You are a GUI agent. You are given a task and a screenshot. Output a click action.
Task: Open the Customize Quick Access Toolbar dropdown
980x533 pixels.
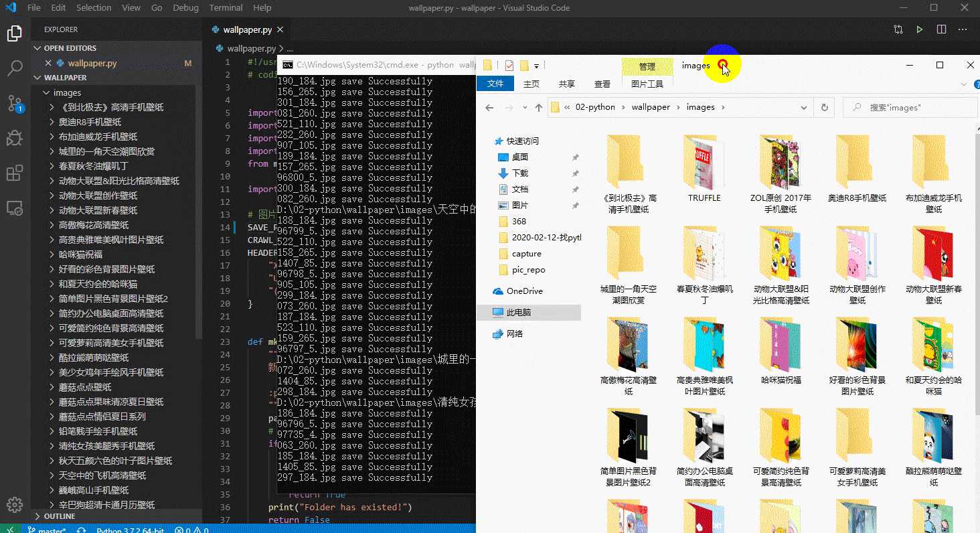tap(536, 66)
